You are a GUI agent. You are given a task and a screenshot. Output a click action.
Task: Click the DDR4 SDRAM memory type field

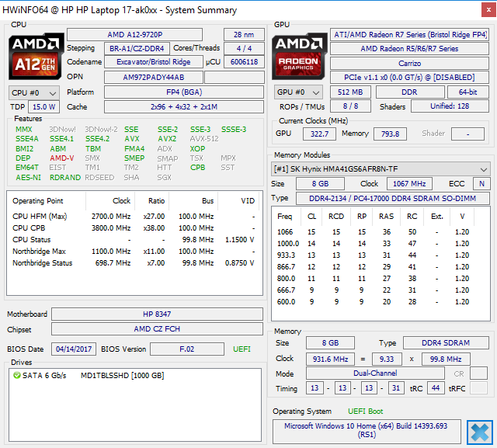[446, 343]
